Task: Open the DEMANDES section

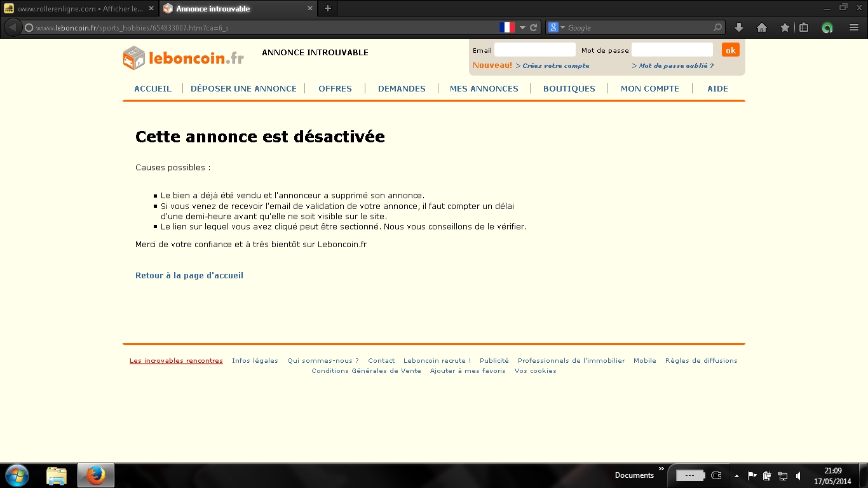Action: click(x=402, y=89)
